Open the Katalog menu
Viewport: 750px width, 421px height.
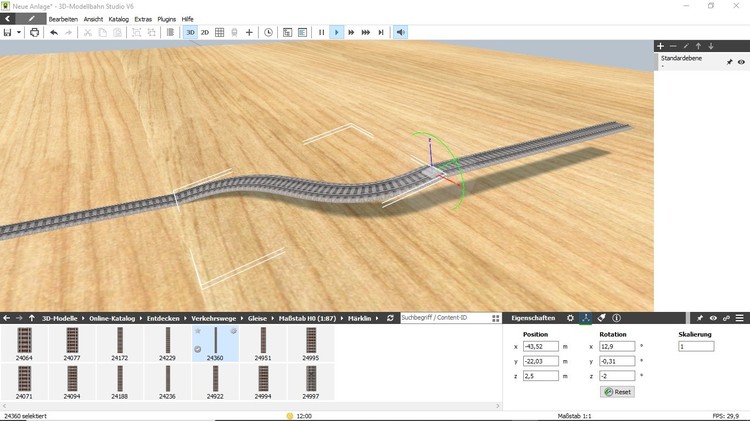[118, 19]
